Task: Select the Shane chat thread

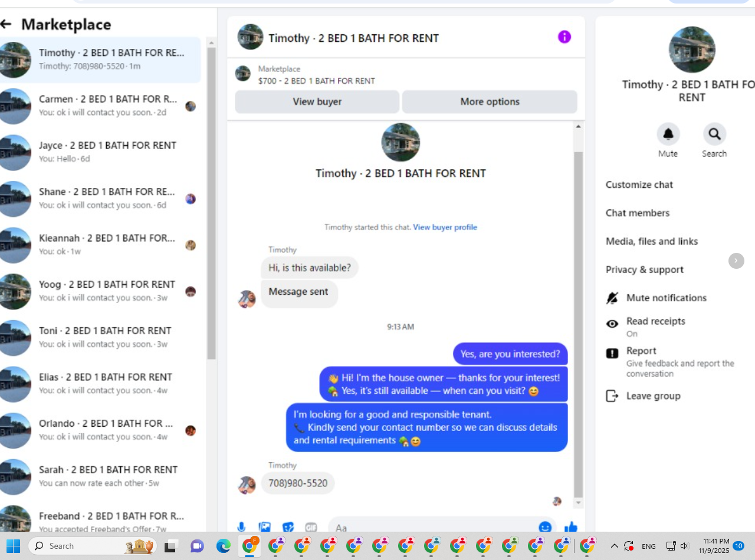Action: [x=100, y=199]
